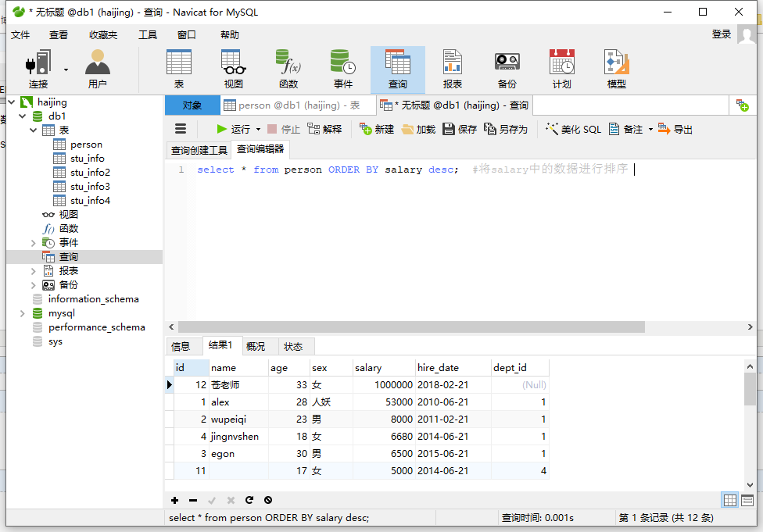Save the query with 保存
The height and width of the screenshot is (532, 763).
coord(460,129)
